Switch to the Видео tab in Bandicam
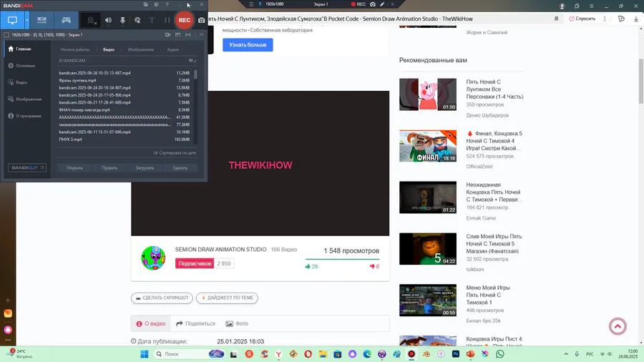This screenshot has width=644, height=362. pyautogui.click(x=109, y=49)
